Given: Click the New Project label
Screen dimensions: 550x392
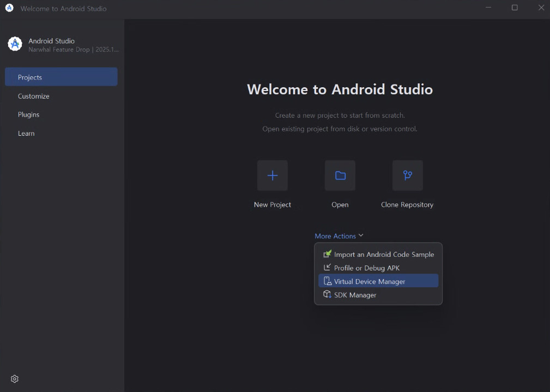Looking at the screenshot, I should coord(272,204).
